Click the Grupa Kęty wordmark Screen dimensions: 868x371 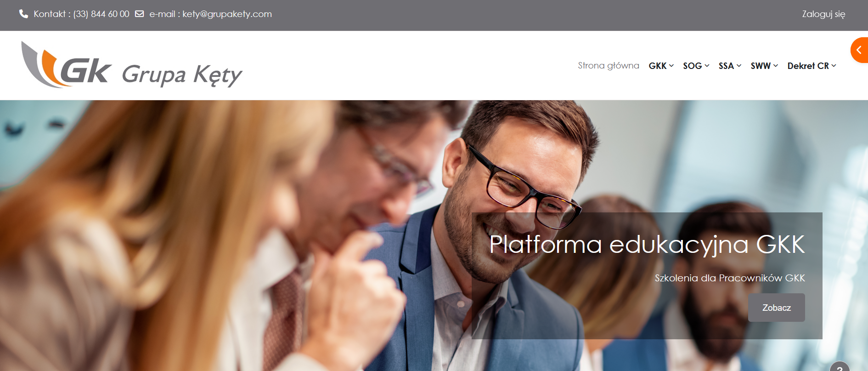click(x=182, y=74)
